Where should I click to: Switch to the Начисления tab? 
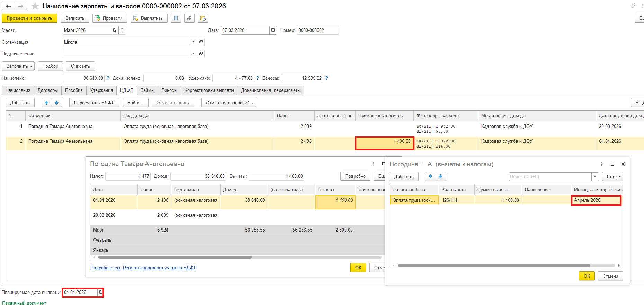tap(18, 90)
